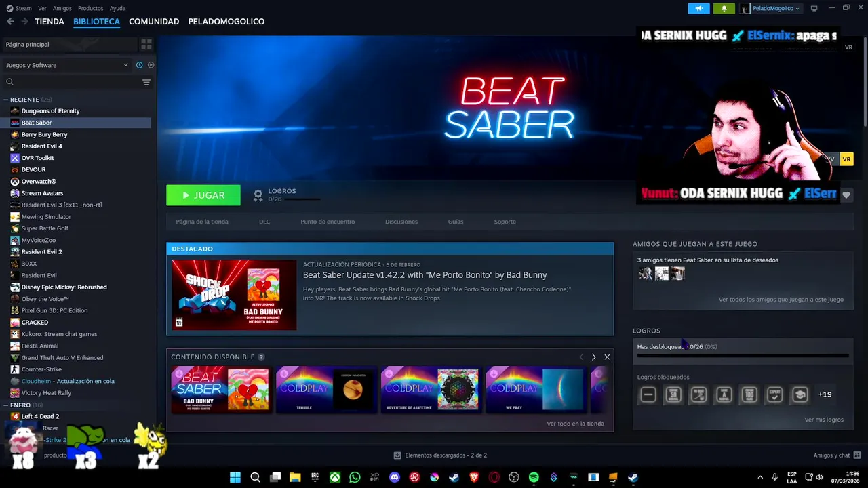The image size is (868, 488).
Task: Open Punto de encuentro tab
Action: (328, 222)
